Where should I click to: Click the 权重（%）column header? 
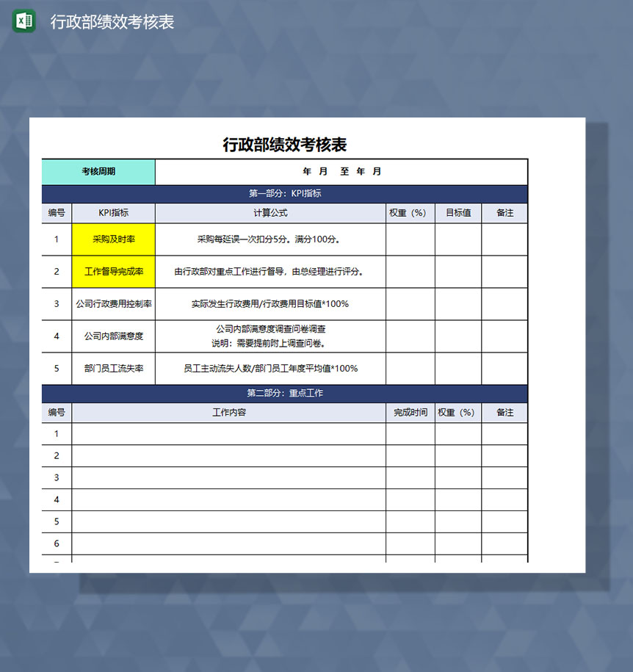(x=408, y=212)
